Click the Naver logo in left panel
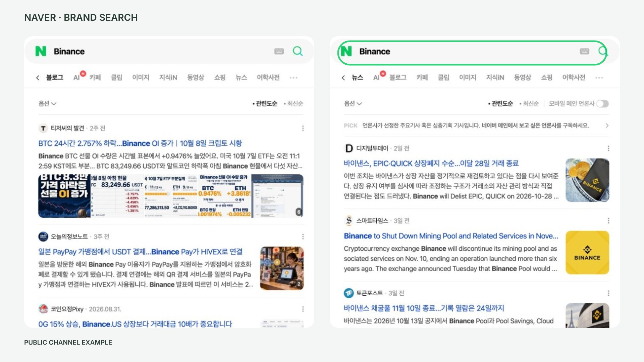644x362 pixels. (41, 51)
